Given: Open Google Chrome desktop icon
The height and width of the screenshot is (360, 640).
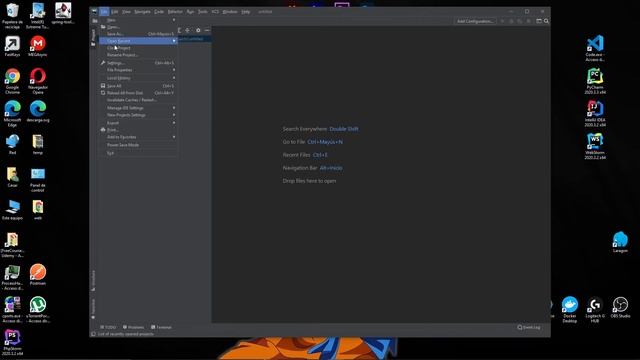Looking at the screenshot, I should pyautogui.click(x=12, y=81).
